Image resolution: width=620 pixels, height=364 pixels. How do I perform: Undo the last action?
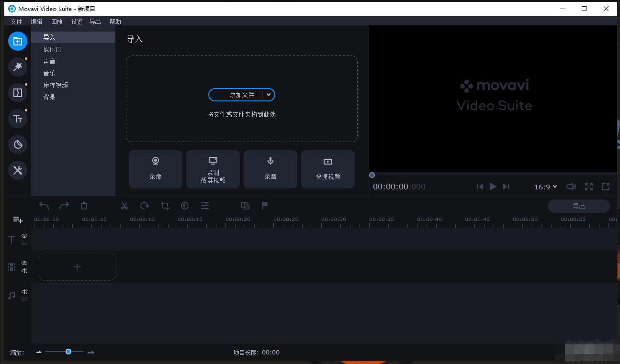(x=44, y=205)
